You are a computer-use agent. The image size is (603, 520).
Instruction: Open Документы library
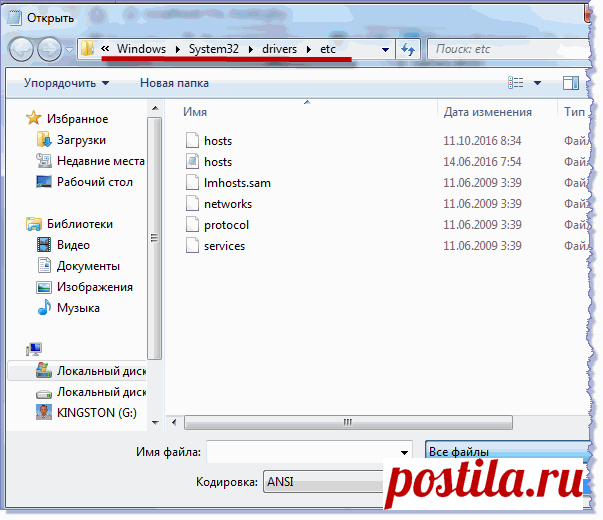point(78,266)
